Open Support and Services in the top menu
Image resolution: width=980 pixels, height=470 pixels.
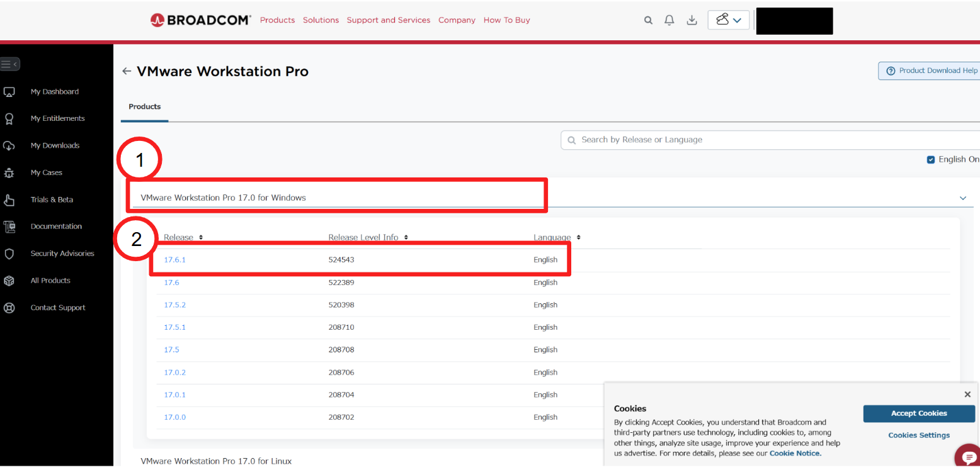pyautogui.click(x=388, y=20)
